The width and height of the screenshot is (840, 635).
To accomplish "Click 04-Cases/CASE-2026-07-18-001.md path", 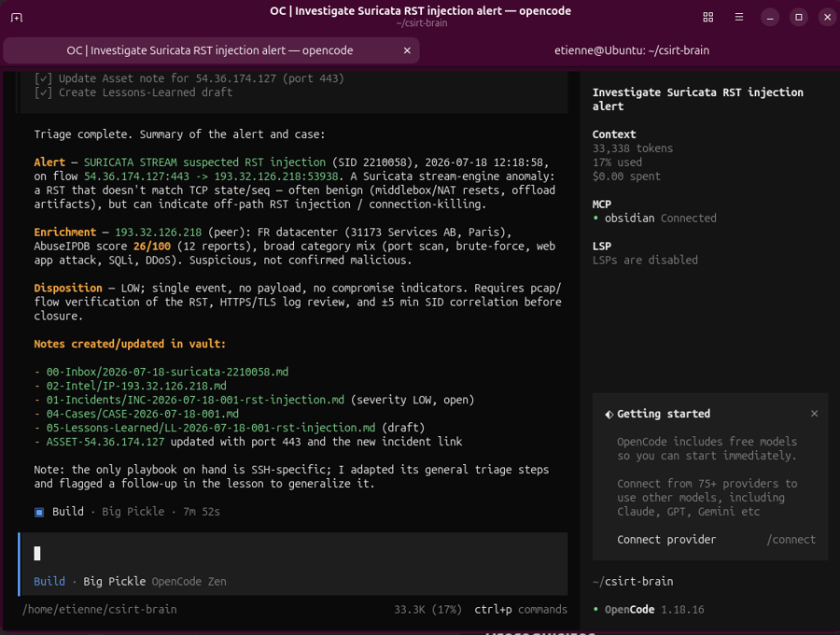I will pyautogui.click(x=143, y=414).
